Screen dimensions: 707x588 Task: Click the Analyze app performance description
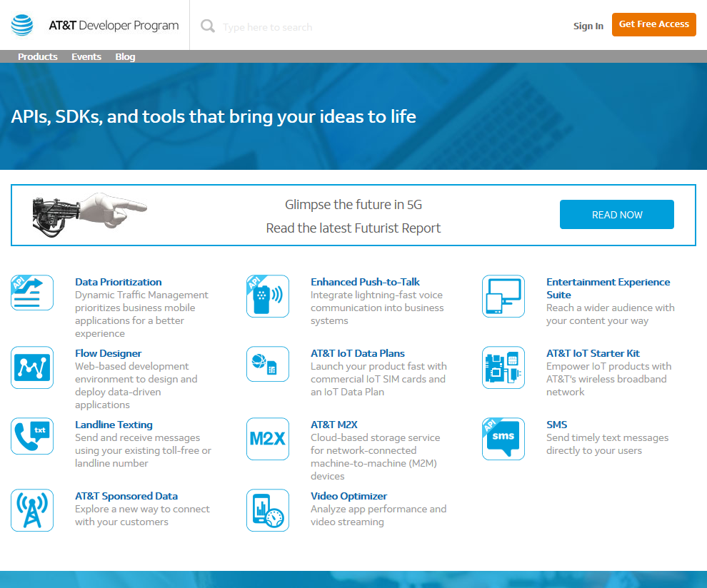pyautogui.click(x=378, y=515)
